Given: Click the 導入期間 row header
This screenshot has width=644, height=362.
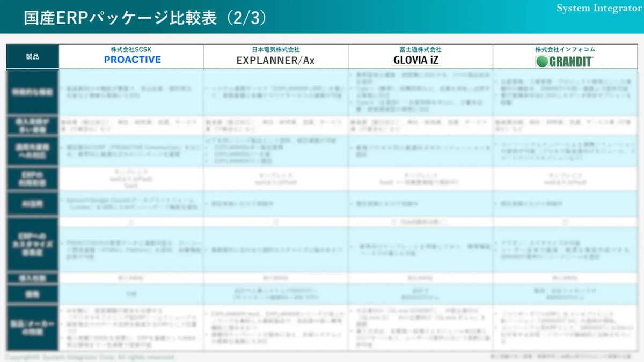Looking at the screenshot, I should click(32, 278).
